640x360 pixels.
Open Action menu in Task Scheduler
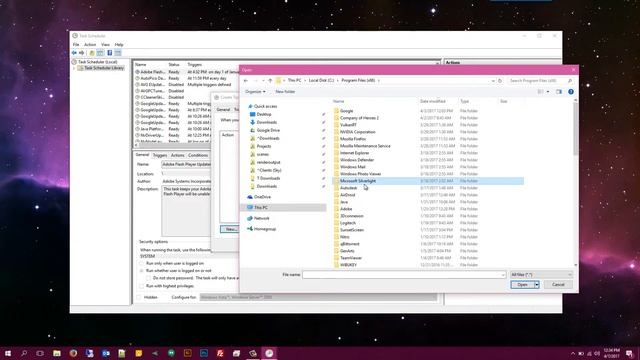coord(90,44)
